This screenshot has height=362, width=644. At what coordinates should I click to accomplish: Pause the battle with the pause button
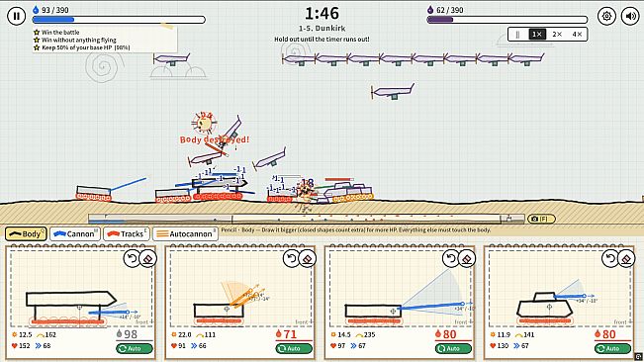pos(17,16)
